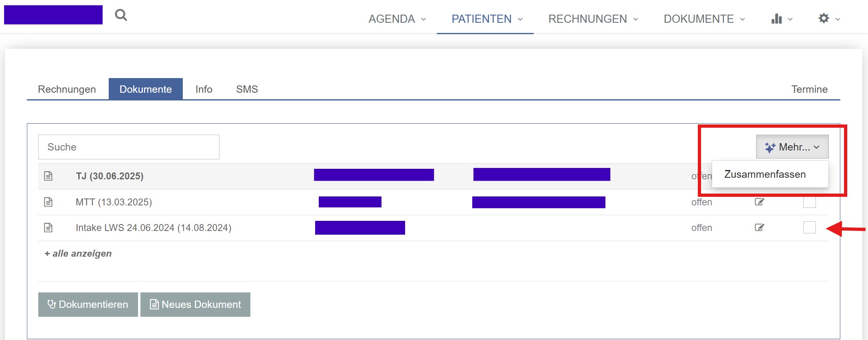868x340 pixels.
Task: Edit the MTT (13.03.2025) document
Action: 759,202
